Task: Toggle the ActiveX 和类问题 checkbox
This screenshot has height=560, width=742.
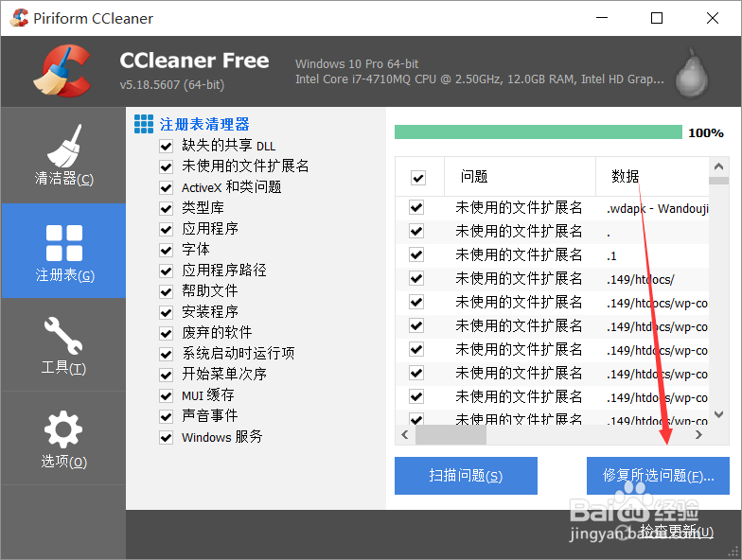Action: (x=167, y=187)
